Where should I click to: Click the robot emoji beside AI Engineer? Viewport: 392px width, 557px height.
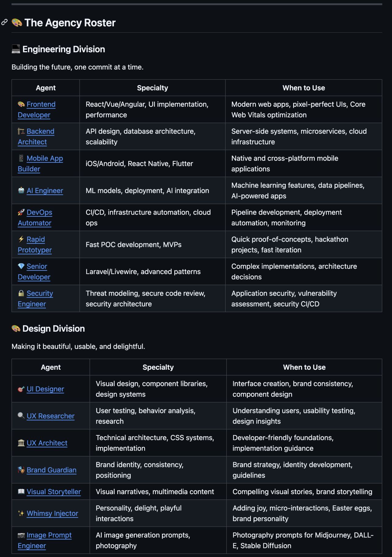[21, 190]
